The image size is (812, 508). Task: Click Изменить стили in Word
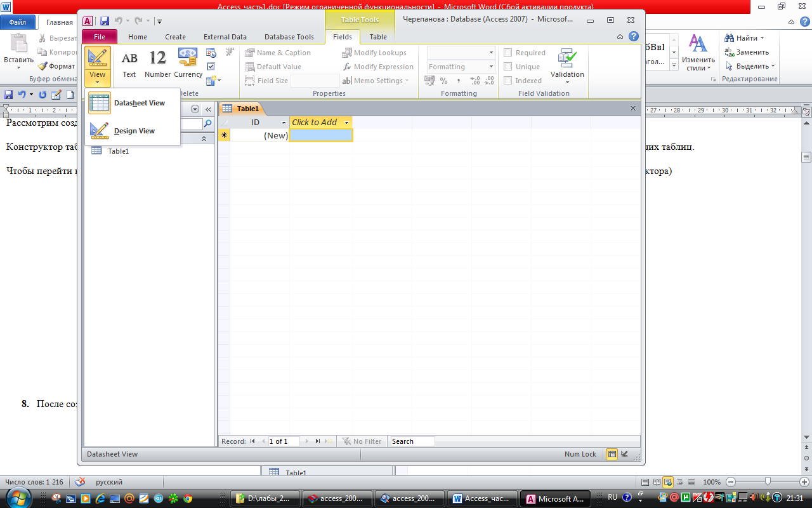[x=698, y=52]
